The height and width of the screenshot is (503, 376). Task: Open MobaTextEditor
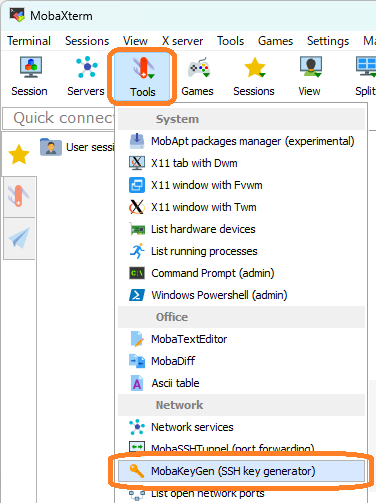click(x=241, y=339)
